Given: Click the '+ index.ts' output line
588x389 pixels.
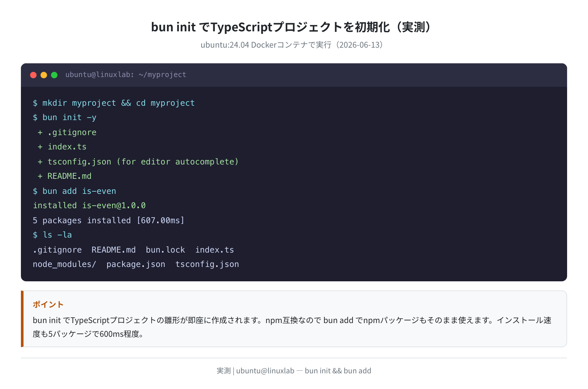Looking at the screenshot, I should pyautogui.click(x=62, y=147).
